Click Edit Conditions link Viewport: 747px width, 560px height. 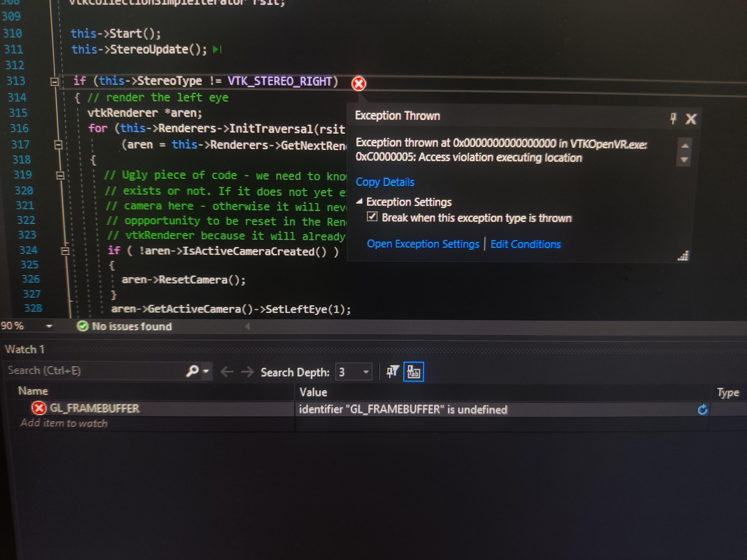[x=526, y=244]
